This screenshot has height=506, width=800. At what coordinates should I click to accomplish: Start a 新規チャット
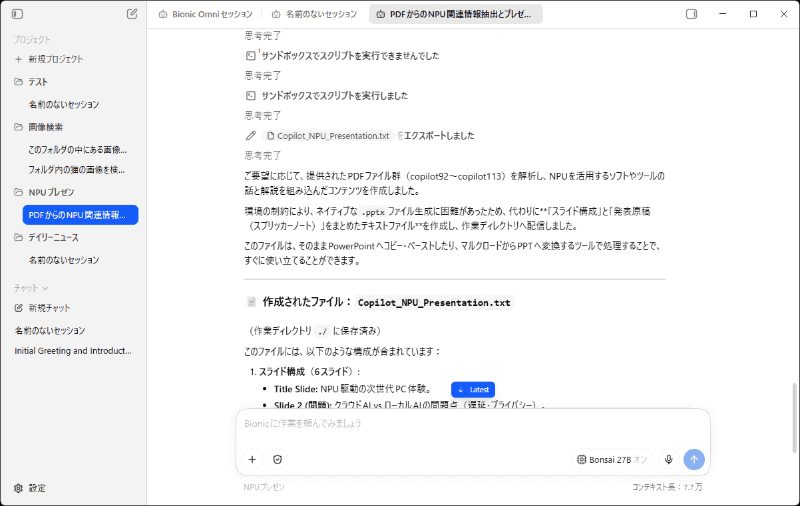tap(42, 308)
